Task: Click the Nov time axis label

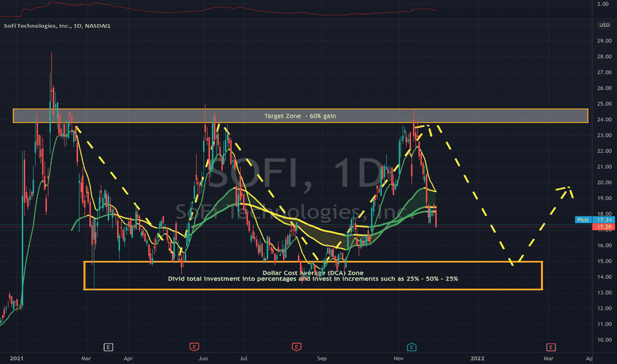Action: tap(399, 359)
